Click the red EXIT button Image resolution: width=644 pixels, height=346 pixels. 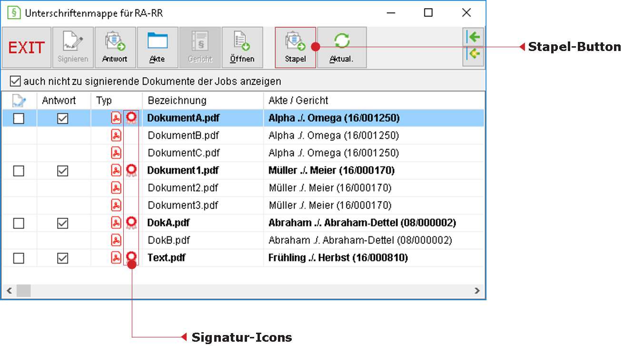click(27, 48)
